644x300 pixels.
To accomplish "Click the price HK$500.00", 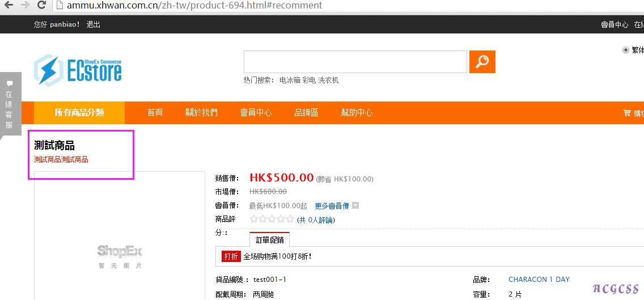I will click(281, 178).
